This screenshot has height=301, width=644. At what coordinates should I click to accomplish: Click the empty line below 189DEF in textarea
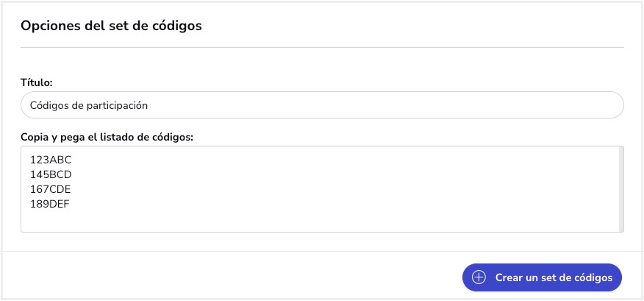322,219
